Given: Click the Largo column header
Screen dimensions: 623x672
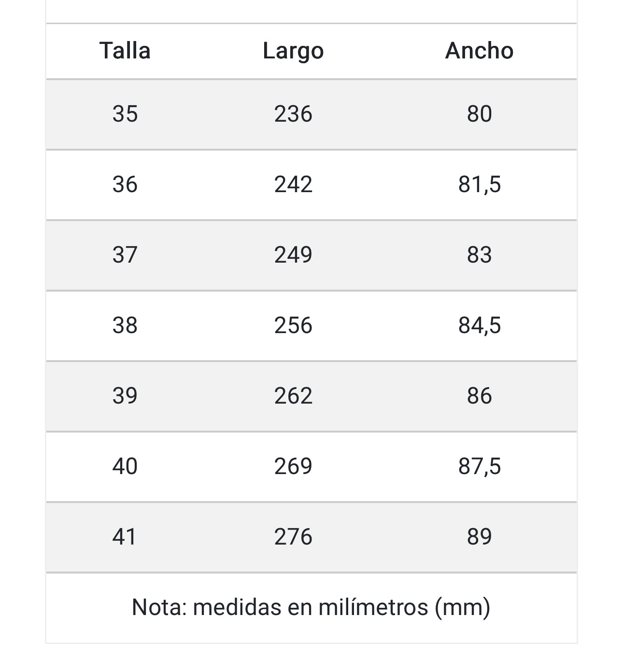Looking at the screenshot, I should click(x=293, y=51).
